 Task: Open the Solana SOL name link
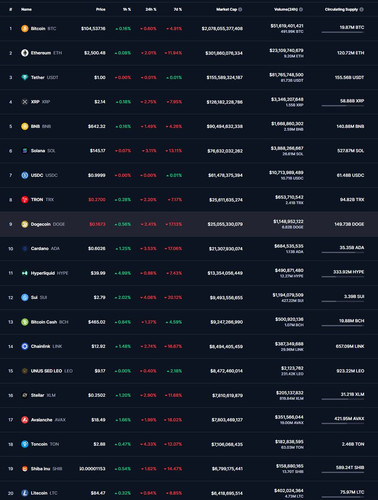[x=43, y=151]
